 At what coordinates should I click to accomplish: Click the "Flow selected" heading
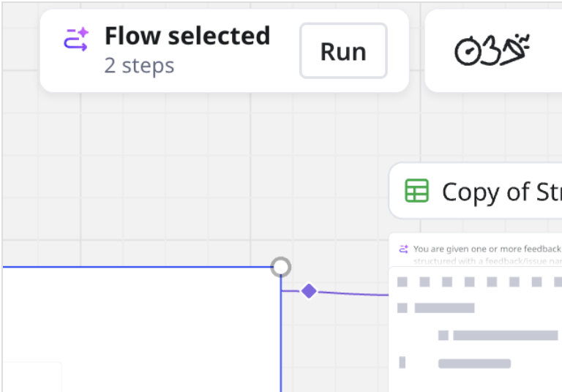[x=187, y=36]
